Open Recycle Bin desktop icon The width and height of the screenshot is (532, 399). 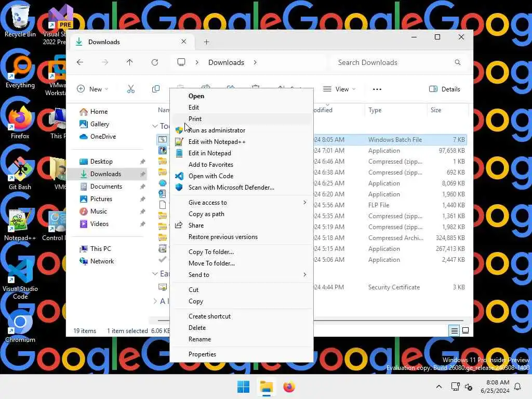(20, 20)
